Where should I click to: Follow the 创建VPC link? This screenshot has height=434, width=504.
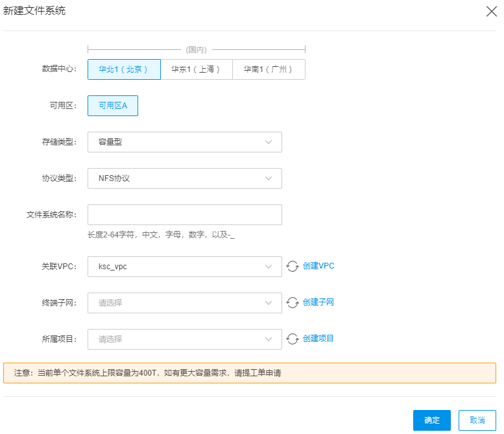point(318,266)
